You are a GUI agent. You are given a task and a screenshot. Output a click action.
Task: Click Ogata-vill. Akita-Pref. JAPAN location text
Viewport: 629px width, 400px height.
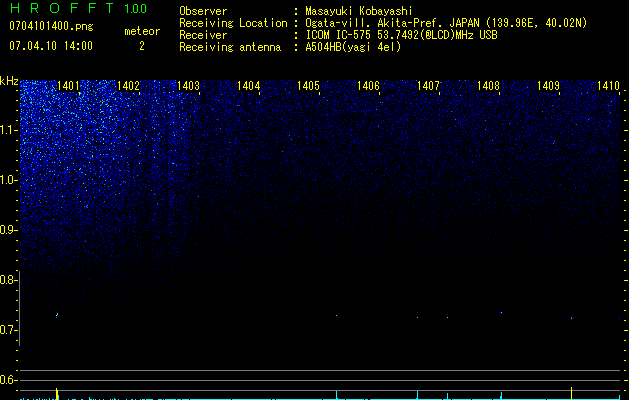pyautogui.click(x=446, y=23)
